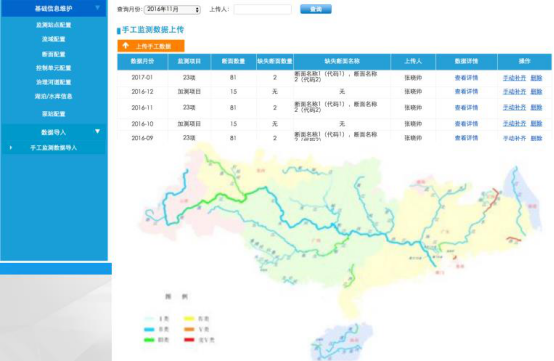The height and width of the screenshot is (361, 554).
Task: Open 湖泊/水库信息 in the sidebar
Action: tap(54, 96)
